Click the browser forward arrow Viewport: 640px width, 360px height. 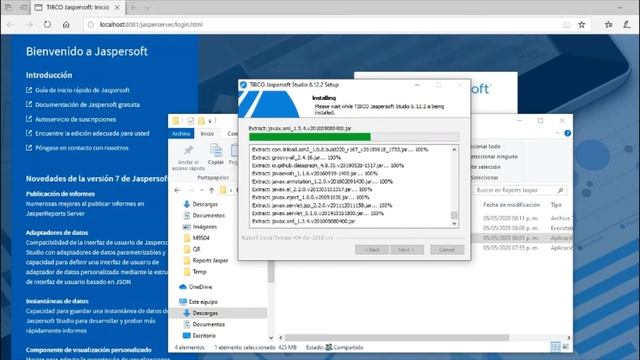(29, 24)
